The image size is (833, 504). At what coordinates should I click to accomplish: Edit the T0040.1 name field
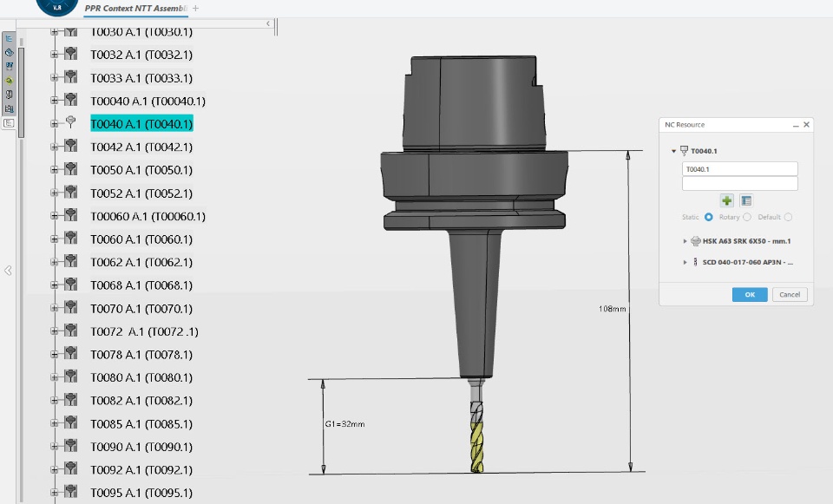739,169
